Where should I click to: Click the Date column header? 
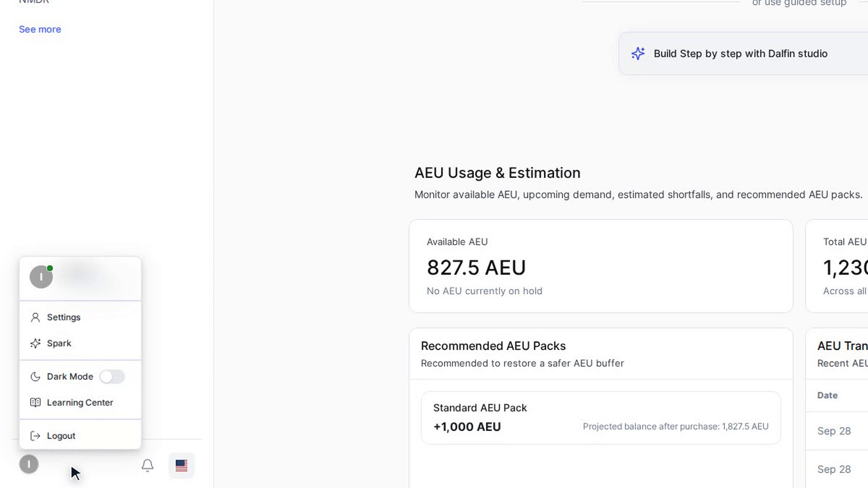(x=827, y=395)
